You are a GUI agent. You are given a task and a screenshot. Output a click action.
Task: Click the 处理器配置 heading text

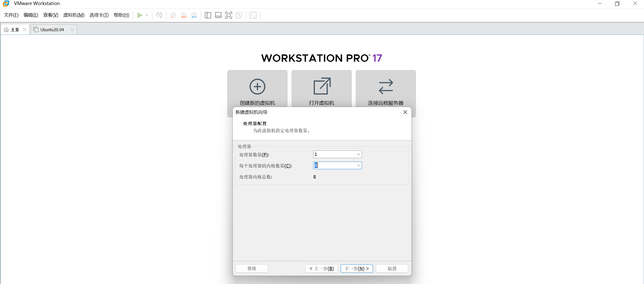[x=255, y=124]
